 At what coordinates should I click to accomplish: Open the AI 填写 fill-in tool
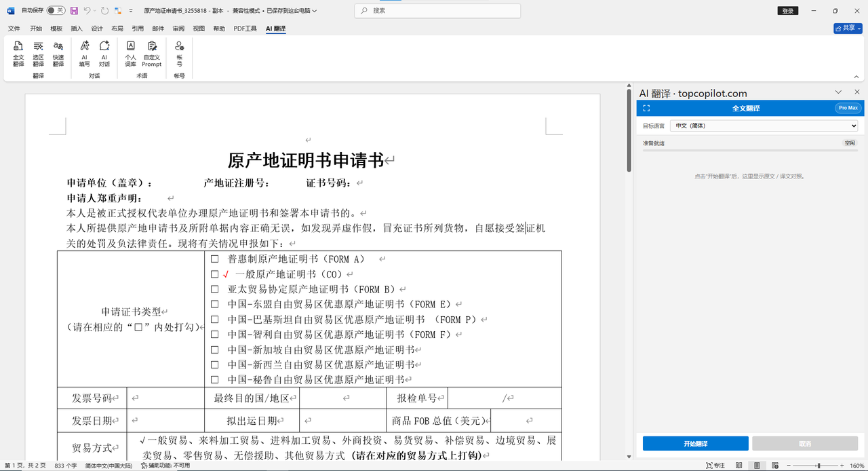(x=84, y=54)
